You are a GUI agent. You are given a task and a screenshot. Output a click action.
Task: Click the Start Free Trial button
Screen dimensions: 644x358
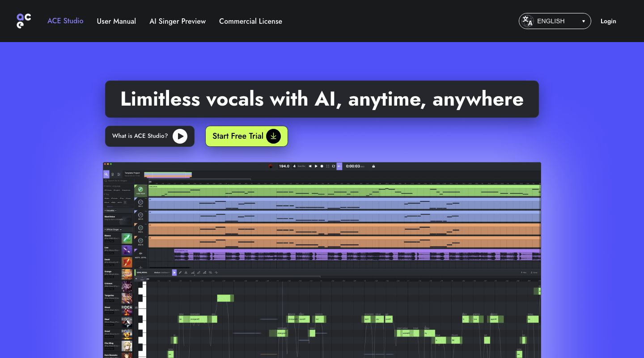pos(246,136)
